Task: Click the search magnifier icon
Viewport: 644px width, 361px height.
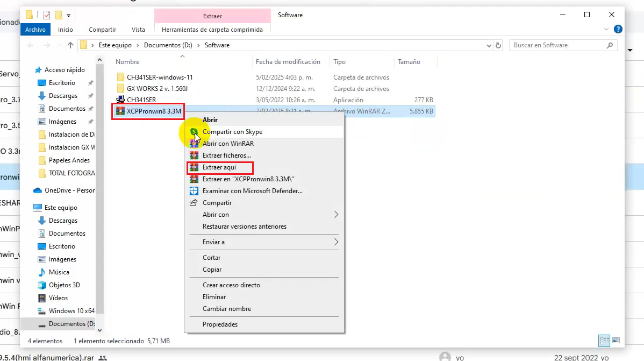Action: [x=610, y=45]
